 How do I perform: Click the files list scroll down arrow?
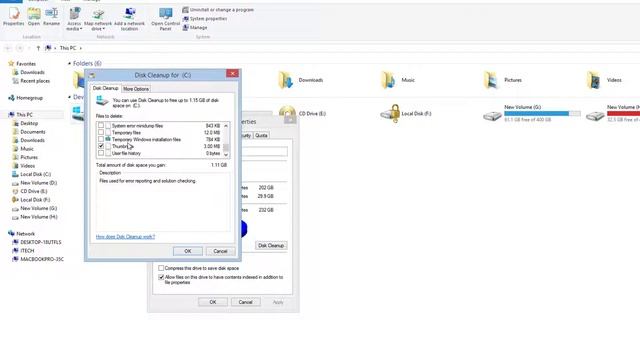click(x=226, y=155)
